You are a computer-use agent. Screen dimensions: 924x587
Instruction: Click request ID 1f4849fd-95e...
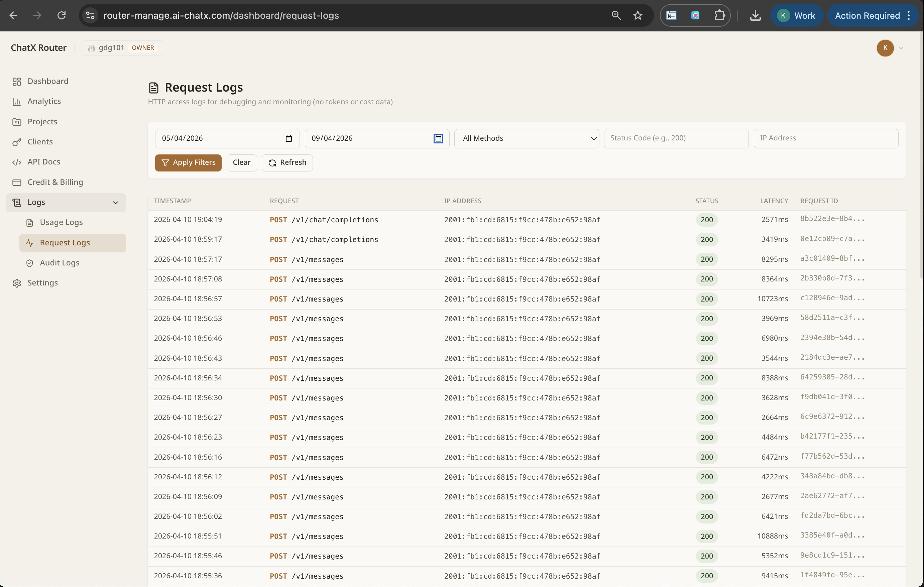(832, 575)
